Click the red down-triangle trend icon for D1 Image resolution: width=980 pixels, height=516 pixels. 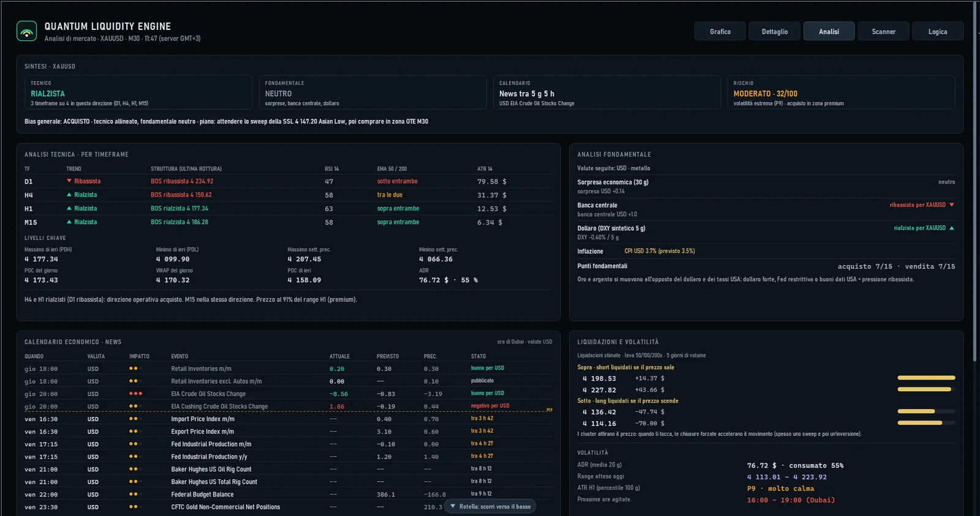pos(69,181)
